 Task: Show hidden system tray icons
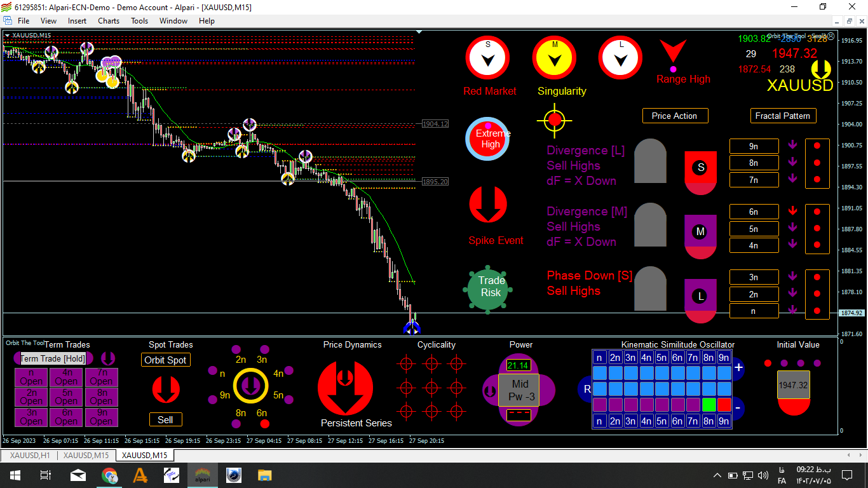[x=717, y=475]
